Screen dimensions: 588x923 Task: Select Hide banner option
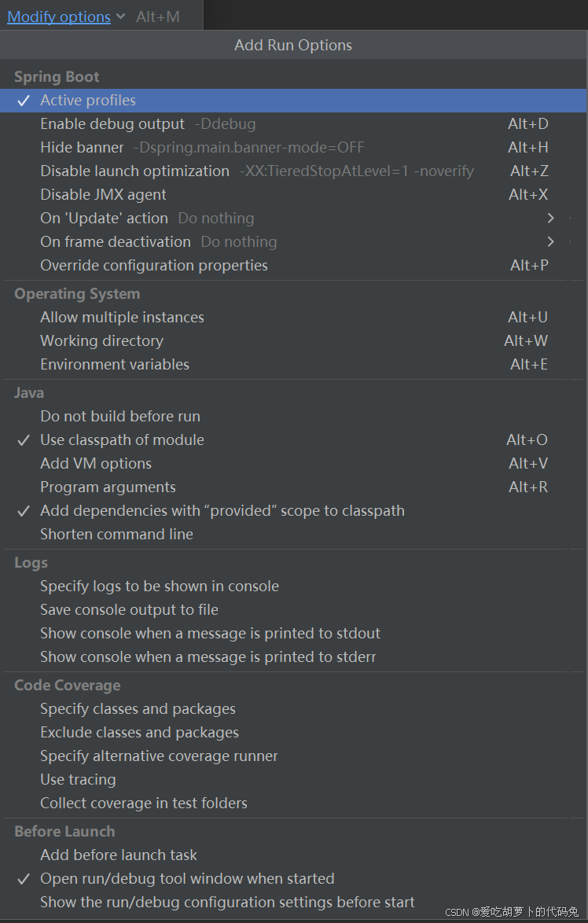tap(82, 147)
